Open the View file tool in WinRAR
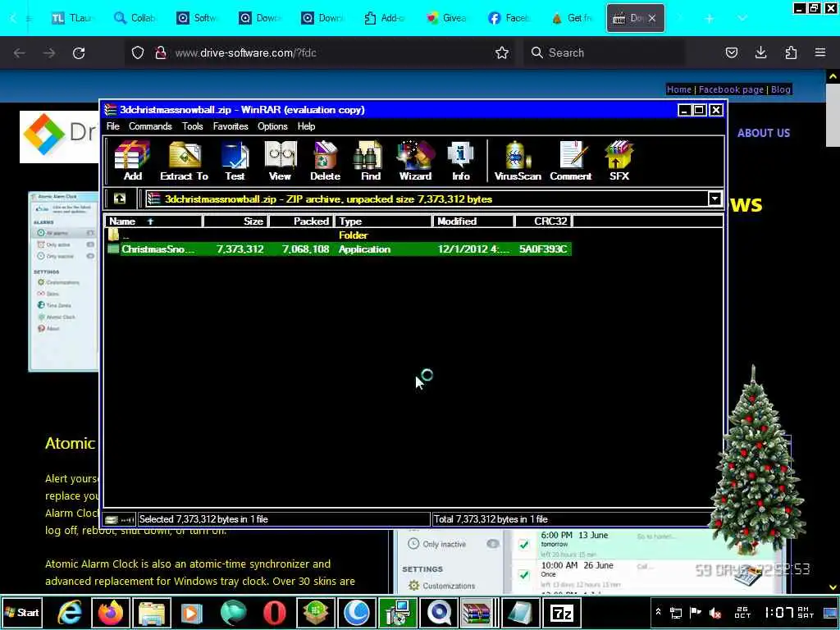Image resolution: width=840 pixels, height=630 pixels. [x=281, y=161]
